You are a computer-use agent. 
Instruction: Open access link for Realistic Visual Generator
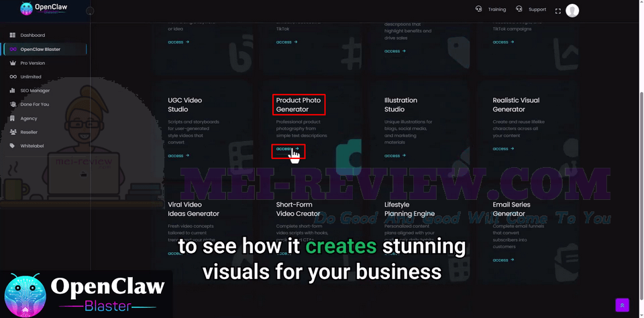coord(504,149)
